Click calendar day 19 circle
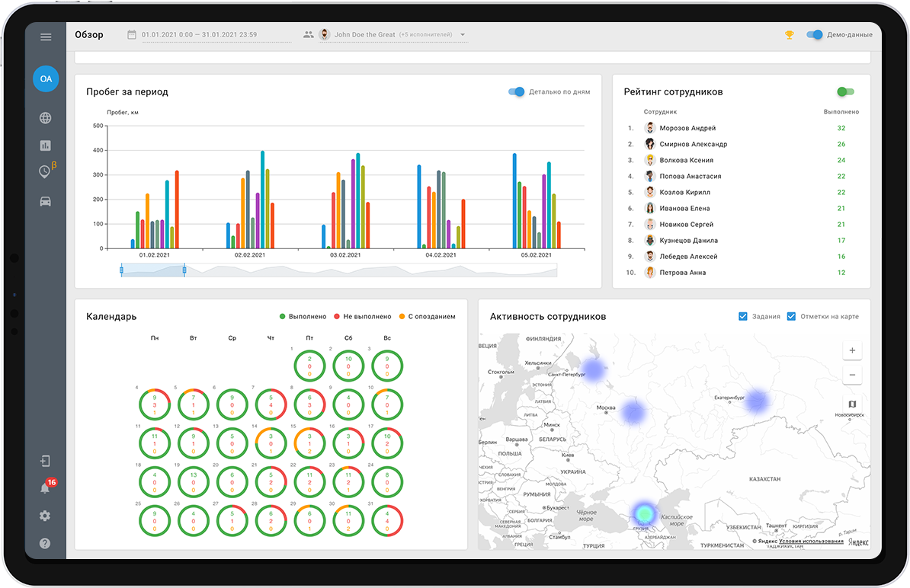The height and width of the screenshot is (588, 910). 194,482
